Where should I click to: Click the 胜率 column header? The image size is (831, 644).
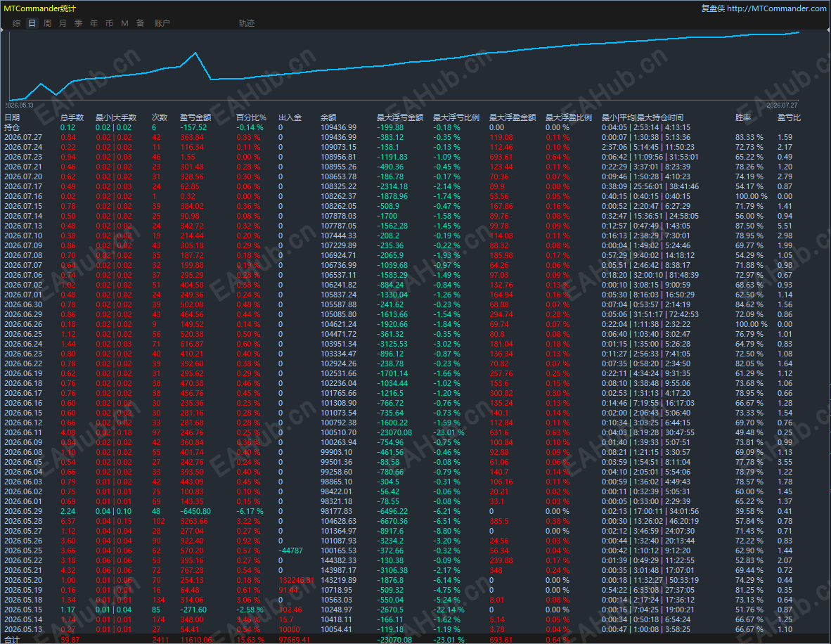743,117
